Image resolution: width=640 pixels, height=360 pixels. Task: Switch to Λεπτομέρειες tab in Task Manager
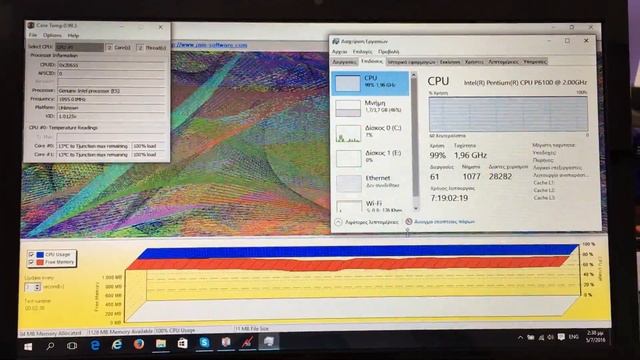(x=503, y=62)
